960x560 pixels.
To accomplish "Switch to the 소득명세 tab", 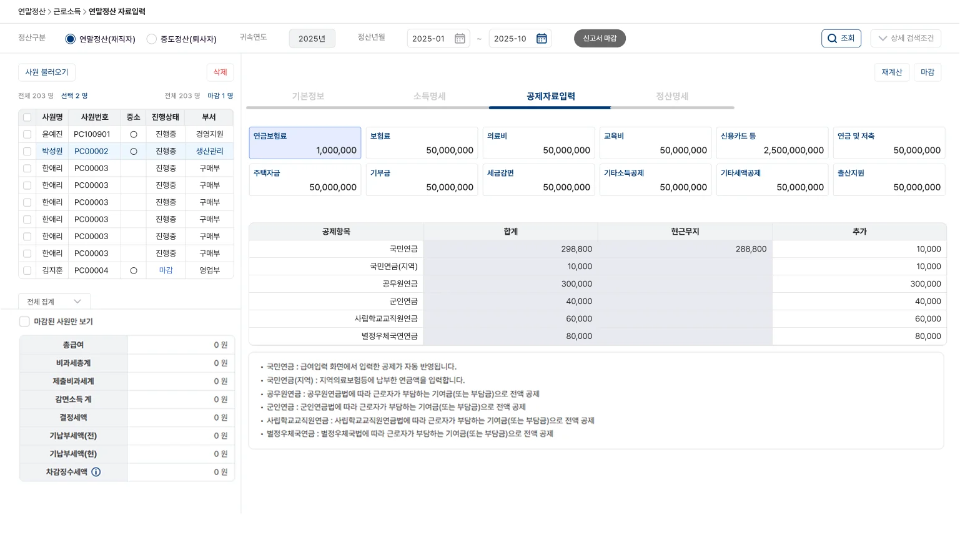I will point(429,96).
